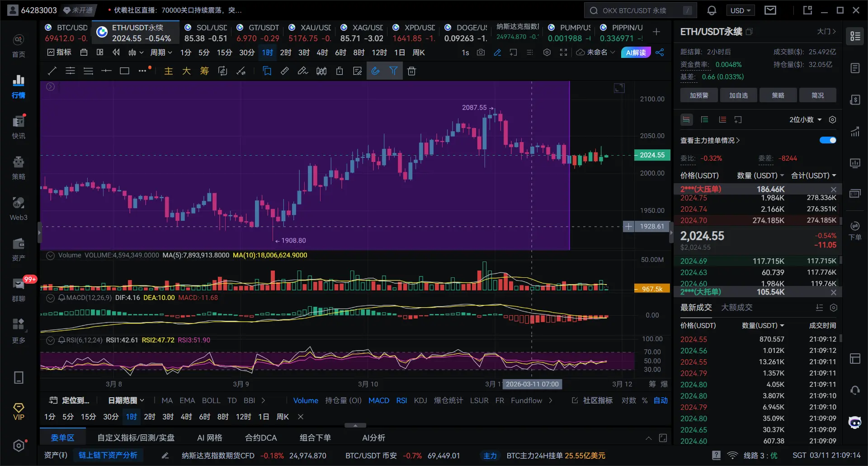The height and width of the screenshot is (466, 868).
Task: Click the recent trades list scrollbar
Action: pos(841,338)
